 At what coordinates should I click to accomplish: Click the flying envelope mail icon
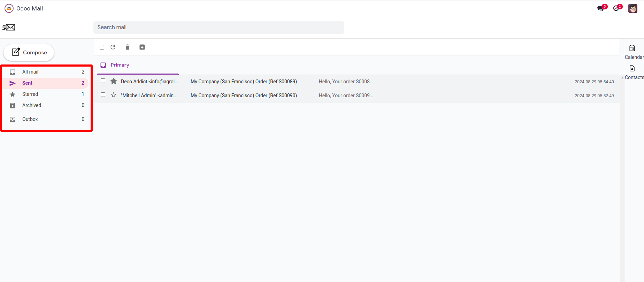coord(9,27)
